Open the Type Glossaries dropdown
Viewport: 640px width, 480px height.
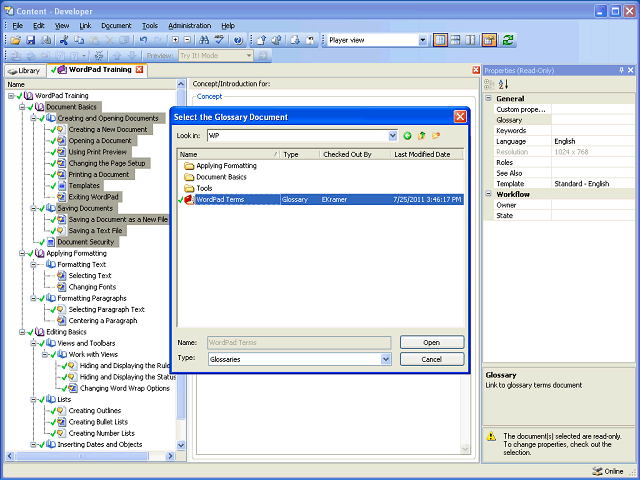(x=386, y=359)
